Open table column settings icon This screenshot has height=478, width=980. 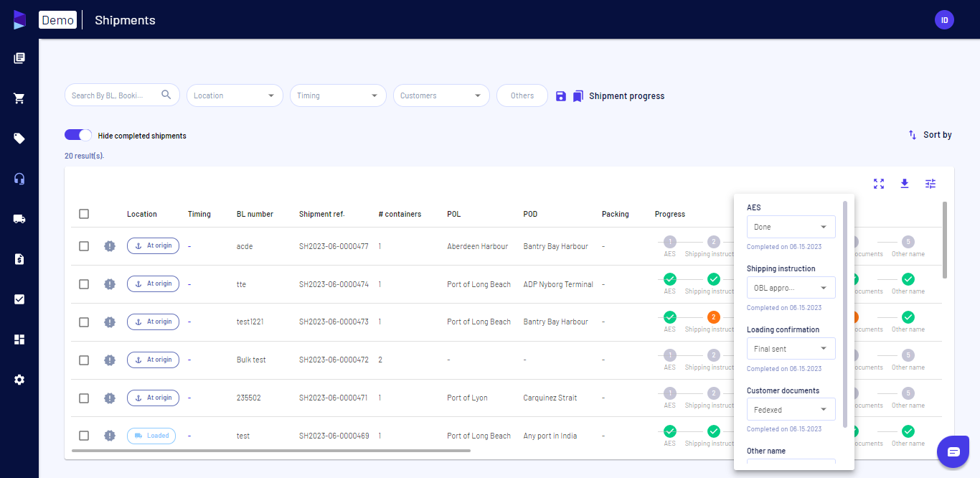coord(930,184)
